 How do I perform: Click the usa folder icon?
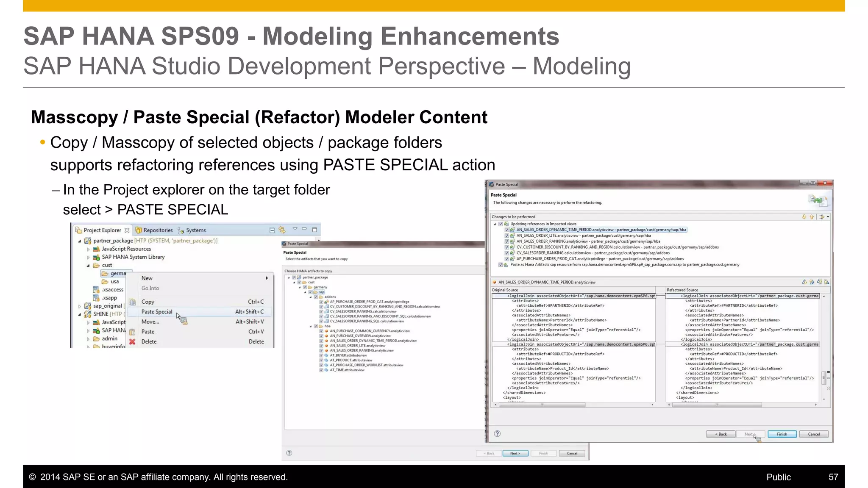105,282
